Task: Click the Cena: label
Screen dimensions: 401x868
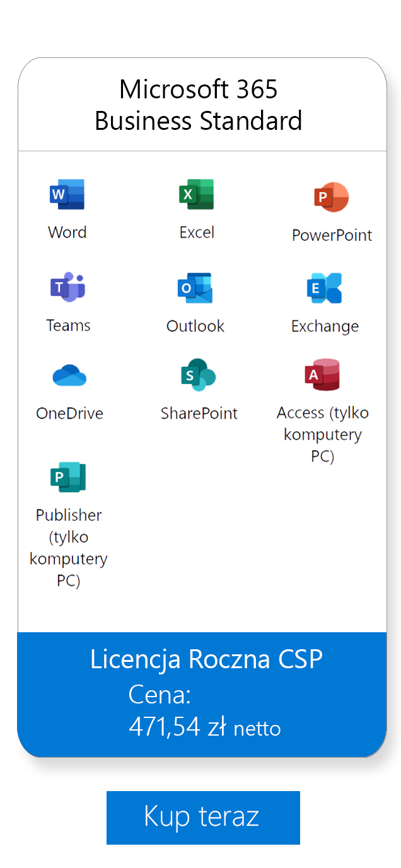Action: coord(160,695)
